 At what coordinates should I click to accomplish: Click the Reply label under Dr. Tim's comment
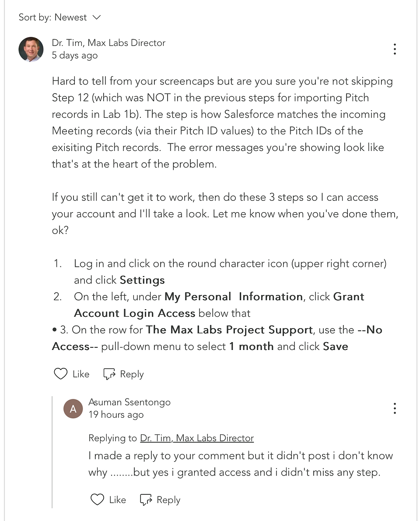click(x=132, y=374)
